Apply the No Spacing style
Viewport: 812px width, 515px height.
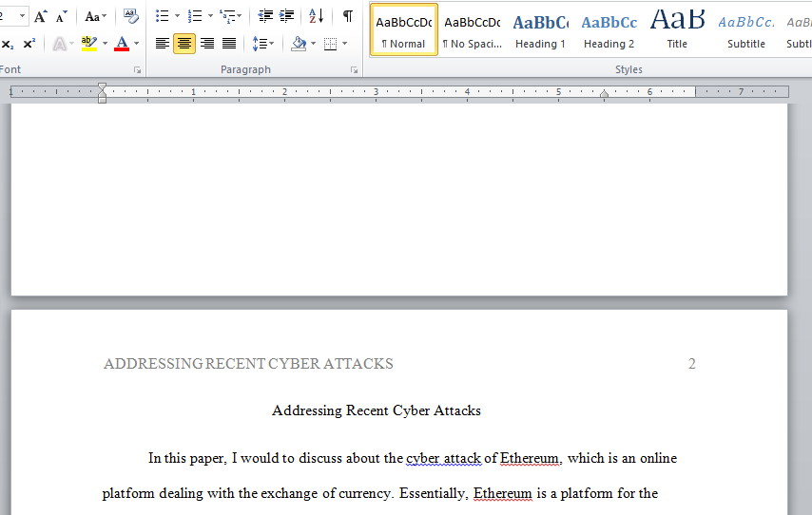click(473, 29)
